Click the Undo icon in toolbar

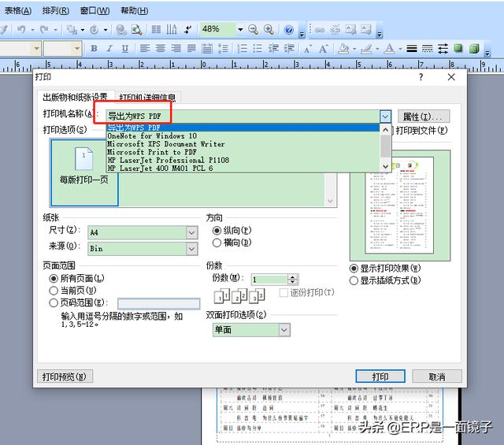[21, 30]
